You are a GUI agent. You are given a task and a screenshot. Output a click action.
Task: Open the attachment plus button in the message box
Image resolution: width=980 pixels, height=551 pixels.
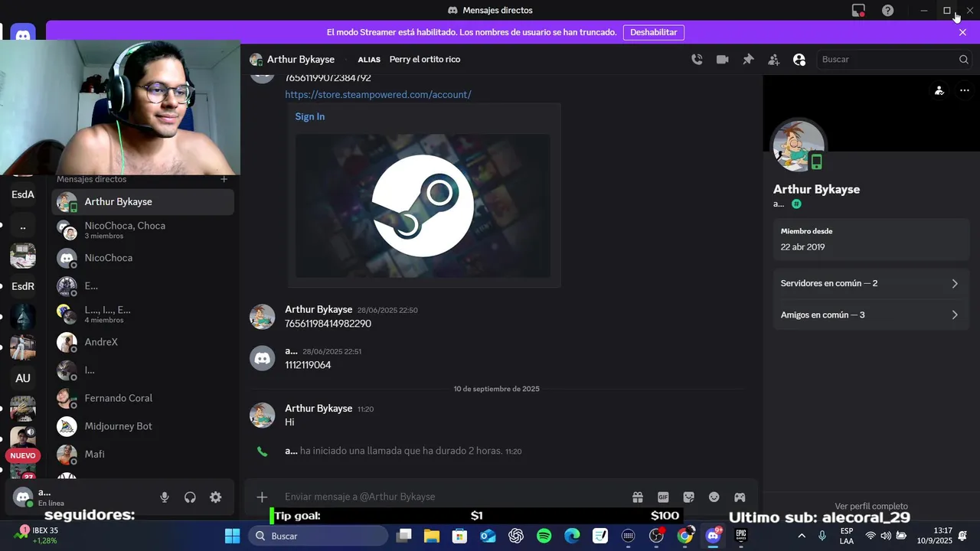click(262, 497)
